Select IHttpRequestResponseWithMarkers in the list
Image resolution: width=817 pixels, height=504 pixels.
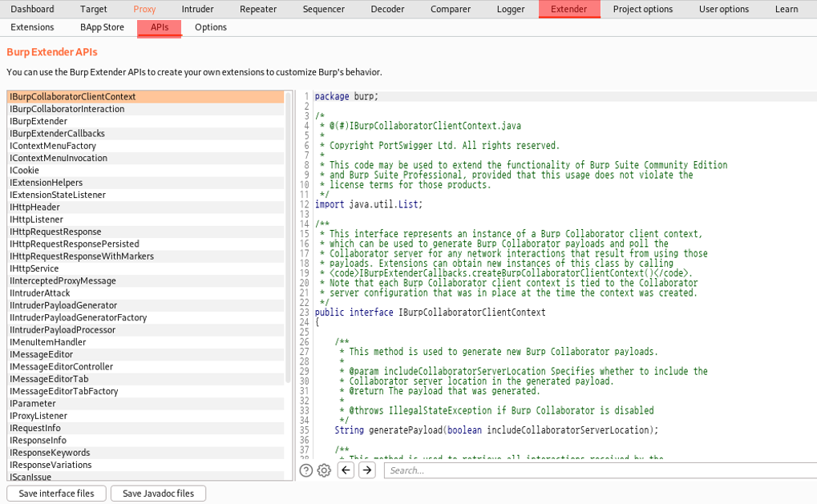145,256
